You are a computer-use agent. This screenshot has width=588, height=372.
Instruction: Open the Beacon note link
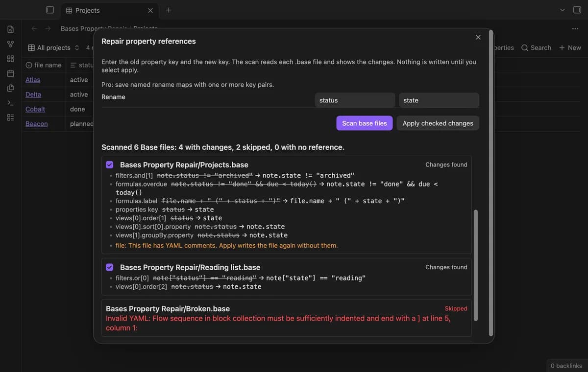[37, 124]
